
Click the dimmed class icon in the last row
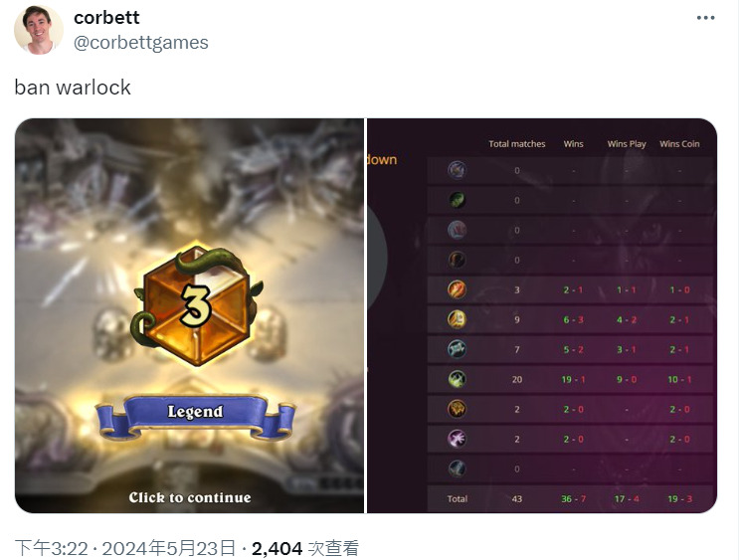click(x=457, y=468)
